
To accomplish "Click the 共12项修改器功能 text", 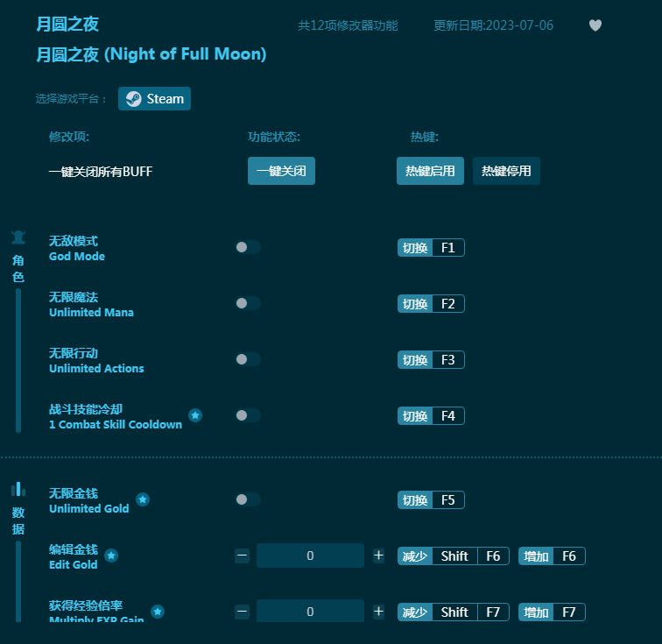I will coord(348,25).
